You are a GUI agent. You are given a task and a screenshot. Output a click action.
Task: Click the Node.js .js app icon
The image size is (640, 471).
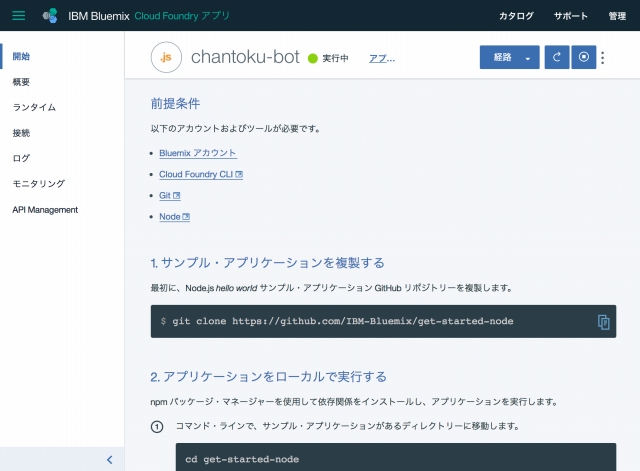(x=166, y=57)
